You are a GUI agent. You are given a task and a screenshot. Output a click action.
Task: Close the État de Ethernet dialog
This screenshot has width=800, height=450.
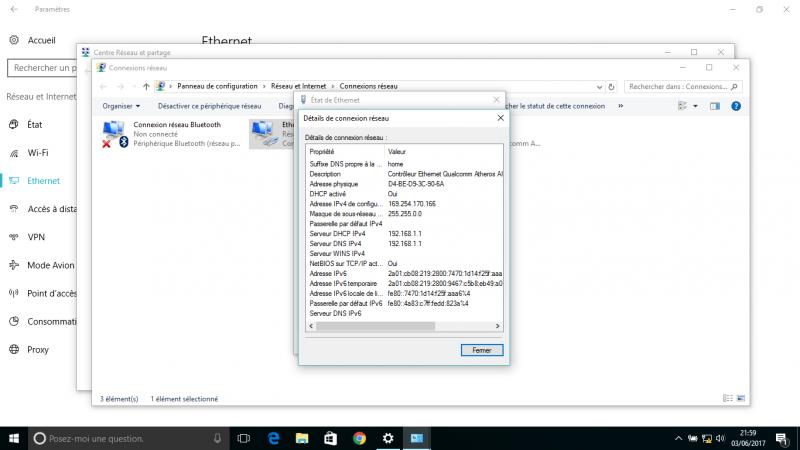[x=496, y=99]
